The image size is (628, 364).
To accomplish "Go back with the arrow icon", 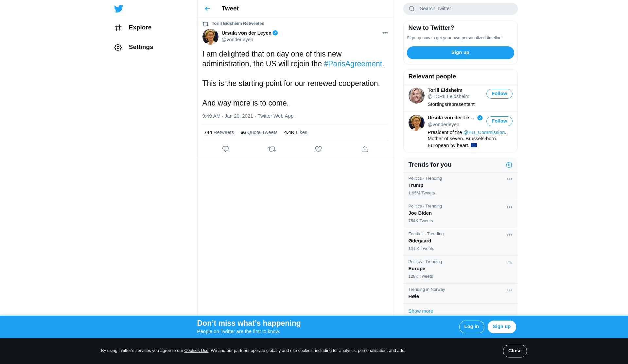I will coord(207,9).
